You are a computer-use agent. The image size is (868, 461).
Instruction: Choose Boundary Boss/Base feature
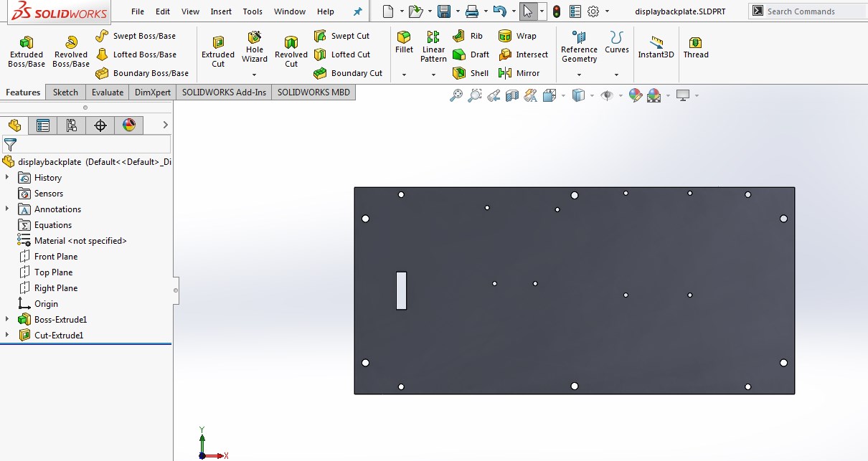coord(142,73)
